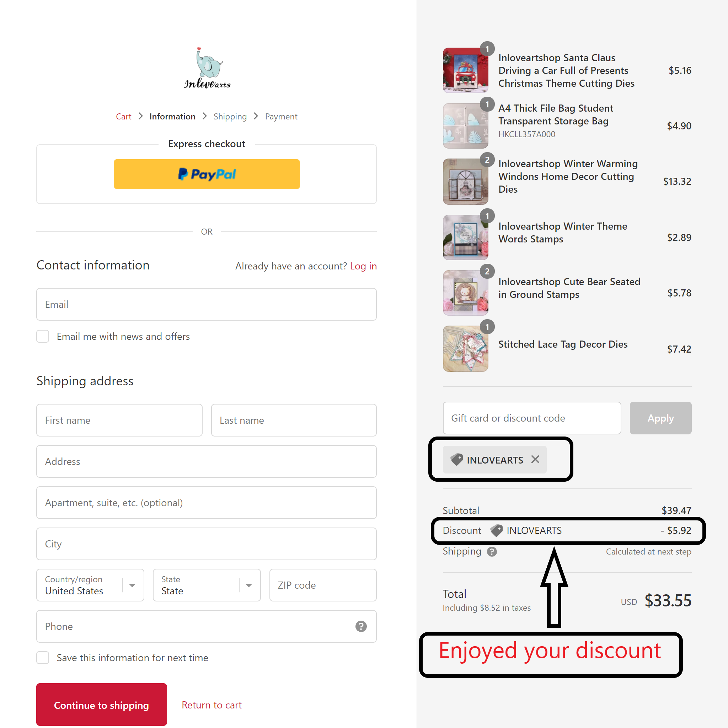Check Email me with news and offers
The height and width of the screenshot is (728, 728).
click(43, 336)
